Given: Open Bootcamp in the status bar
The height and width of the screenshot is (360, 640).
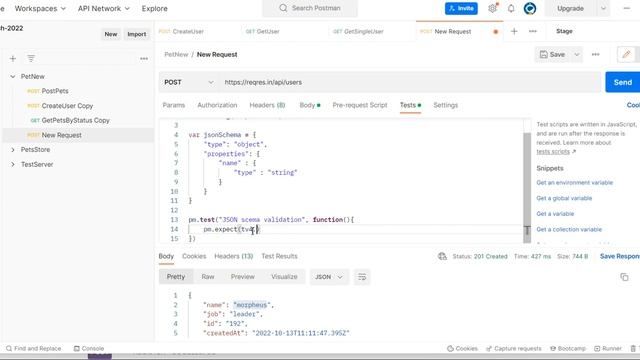Looking at the screenshot, I should pyautogui.click(x=568, y=349).
